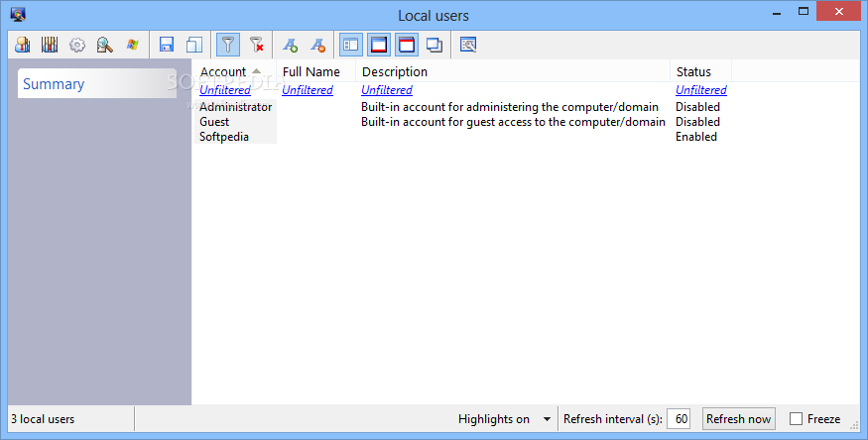Click Enabled status for Softpedia

pyautogui.click(x=695, y=137)
